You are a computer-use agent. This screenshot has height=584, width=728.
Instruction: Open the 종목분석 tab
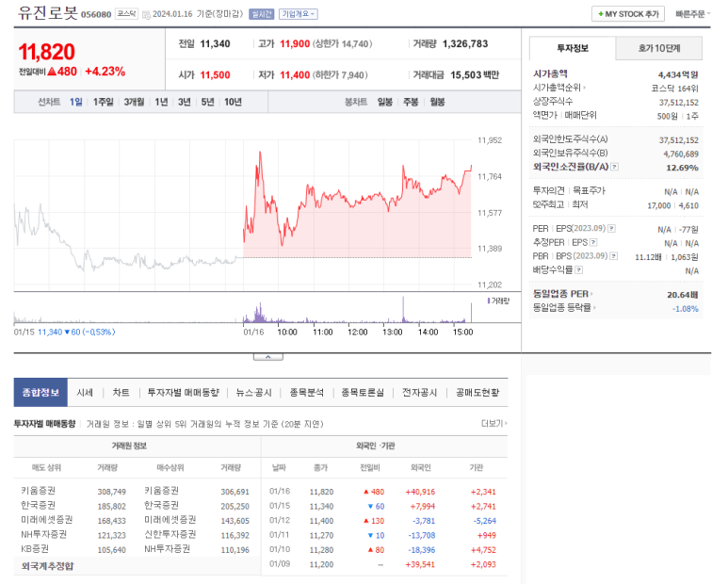point(306,392)
